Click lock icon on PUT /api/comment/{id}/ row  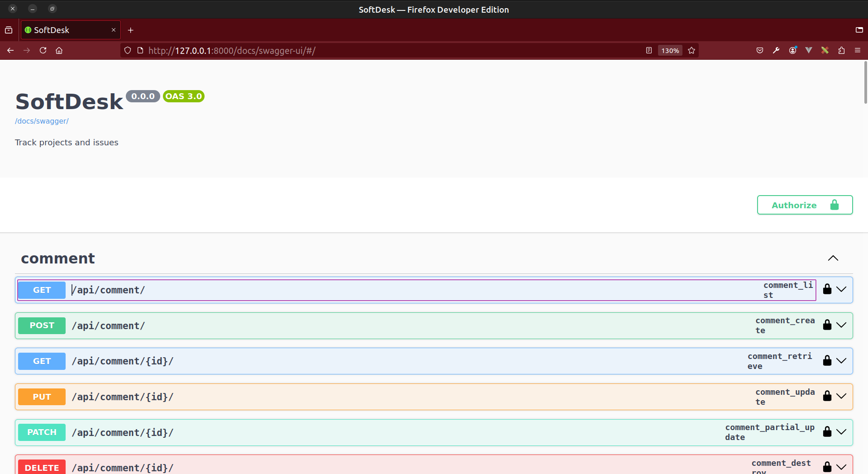point(827,396)
